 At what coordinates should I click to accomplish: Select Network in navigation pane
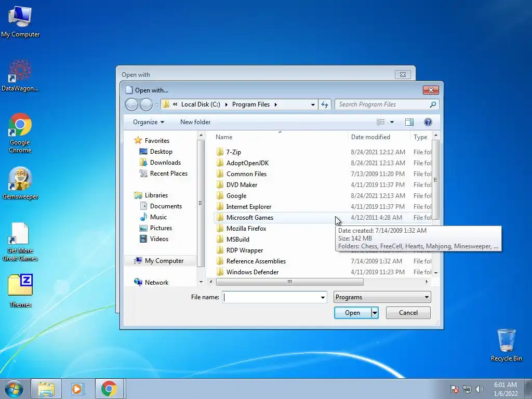[152, 282]
